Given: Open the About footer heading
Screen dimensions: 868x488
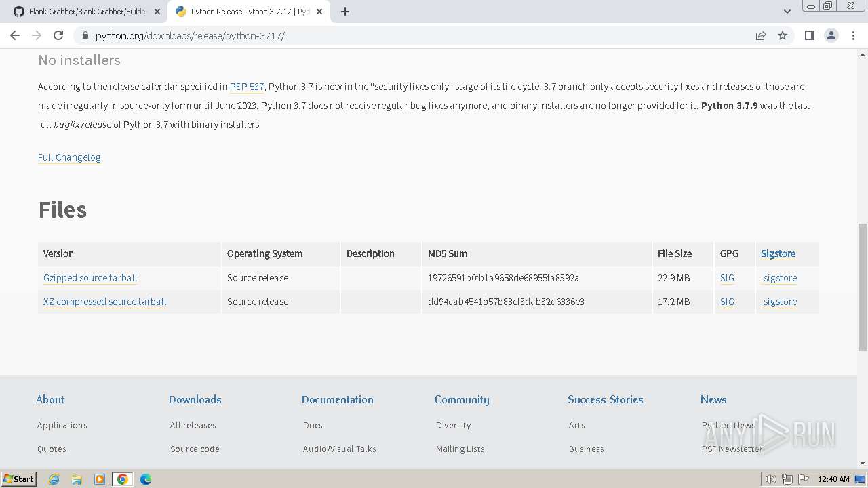Looking at the screenshot, I should click(50, 399).
